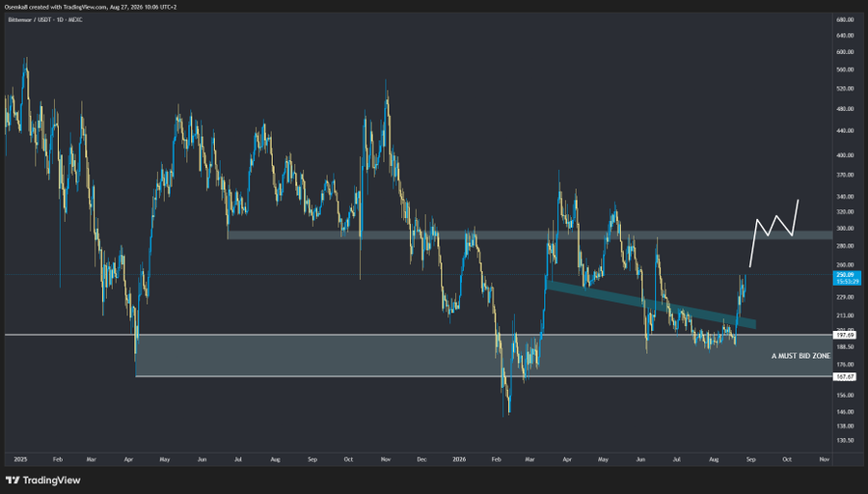Click the 138.00 price axis label

845,426
